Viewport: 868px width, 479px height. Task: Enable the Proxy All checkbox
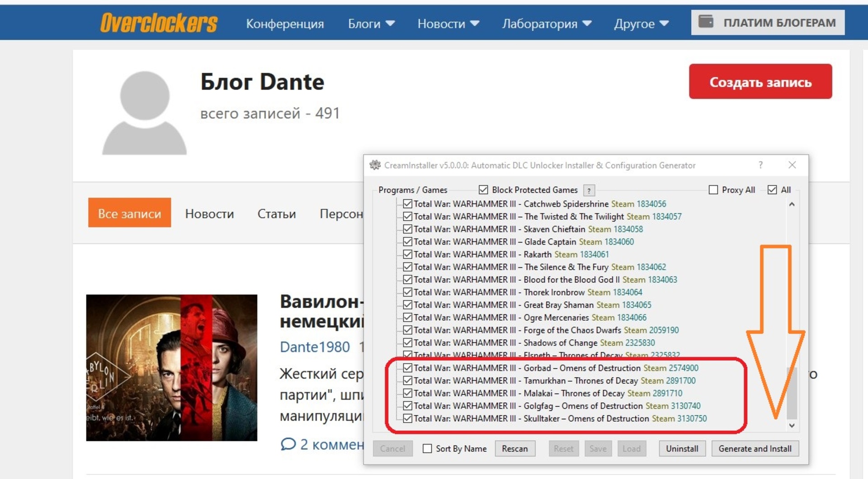click(713, 190)
